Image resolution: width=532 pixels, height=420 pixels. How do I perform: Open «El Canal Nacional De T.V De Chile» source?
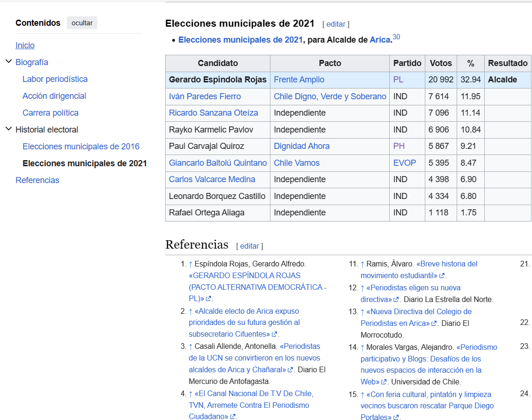[x=251, y=405]
